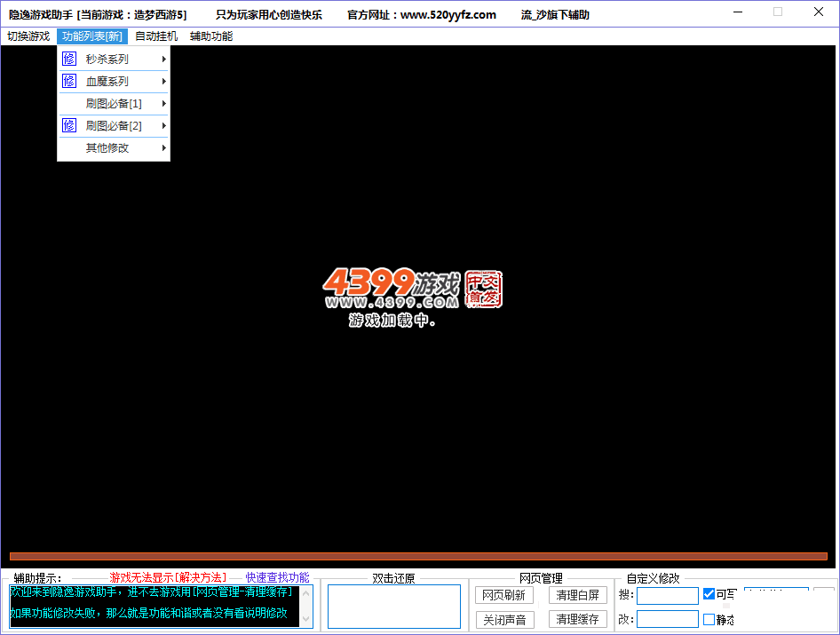Click the 辅助提示 box scroll-up arrow
840x635 pixels.
click(x=305, y=593)
